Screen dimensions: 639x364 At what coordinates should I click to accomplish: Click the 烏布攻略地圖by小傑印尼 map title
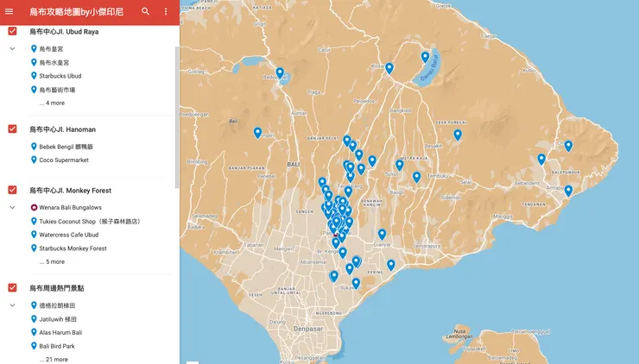pyautogui.click(x=76, y=11)
